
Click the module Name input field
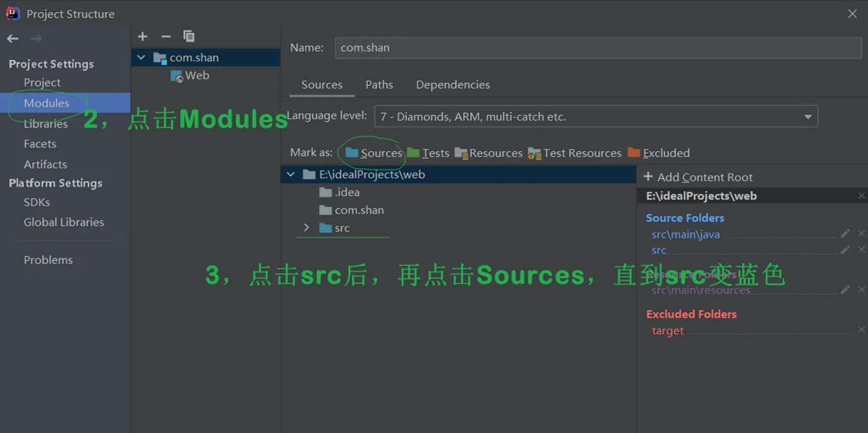pyautogui.click(x=598, y=47)
